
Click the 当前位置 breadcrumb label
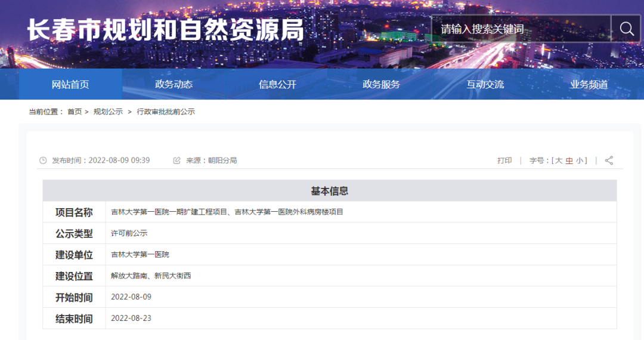(45, 112)
